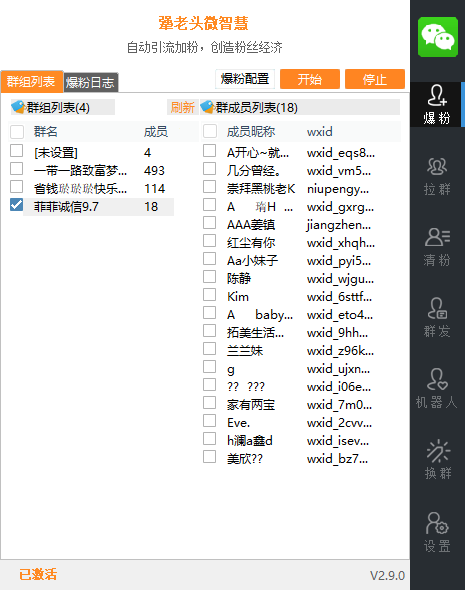This screenshot has width=465, height=590.
Task: Check the member 几分曾经。 checkbox
Action: point(210,169)
